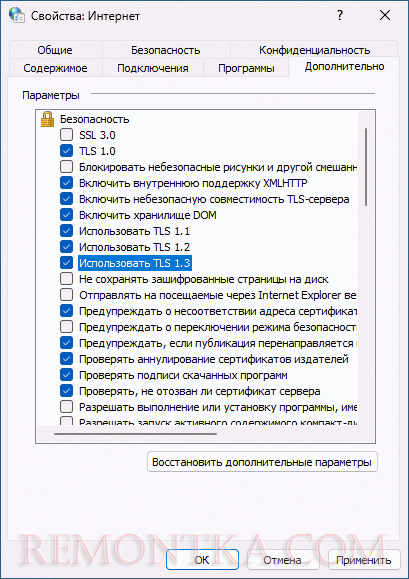Click the question mark help button
This screenshot has height=579, width=409.
pos(340,16)
